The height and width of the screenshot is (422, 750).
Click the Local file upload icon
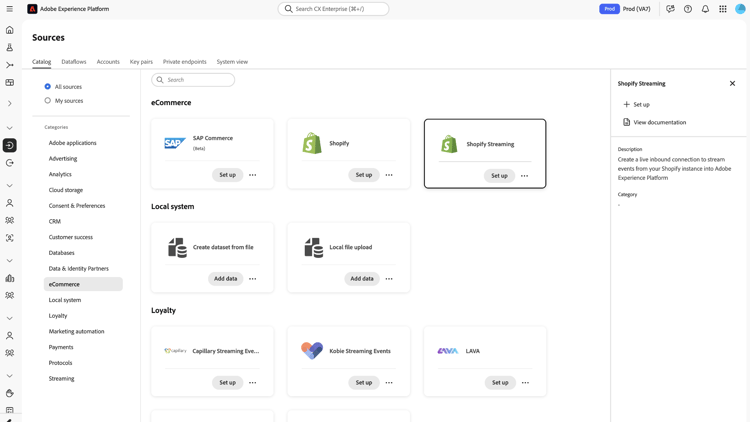pos(314,247)
